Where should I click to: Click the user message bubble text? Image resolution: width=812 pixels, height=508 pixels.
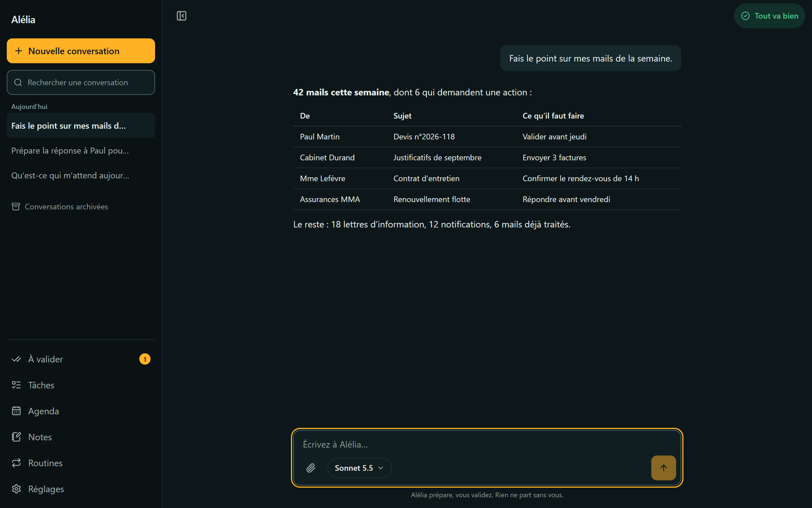pos(591,58)
